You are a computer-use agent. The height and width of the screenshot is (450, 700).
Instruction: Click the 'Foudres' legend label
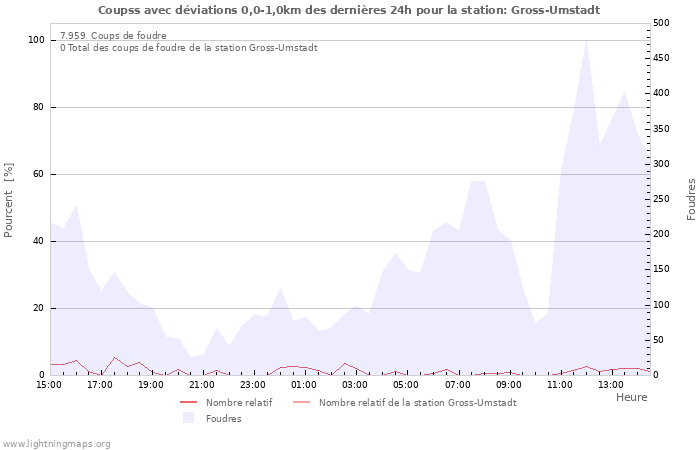click(x=224, y=419)
